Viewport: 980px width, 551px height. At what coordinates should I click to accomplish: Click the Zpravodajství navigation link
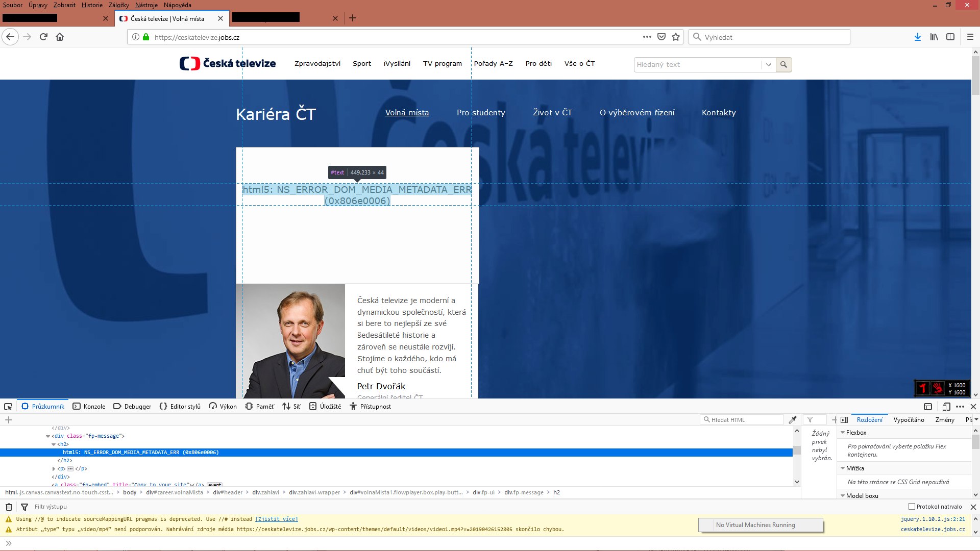tap(317, 64)
